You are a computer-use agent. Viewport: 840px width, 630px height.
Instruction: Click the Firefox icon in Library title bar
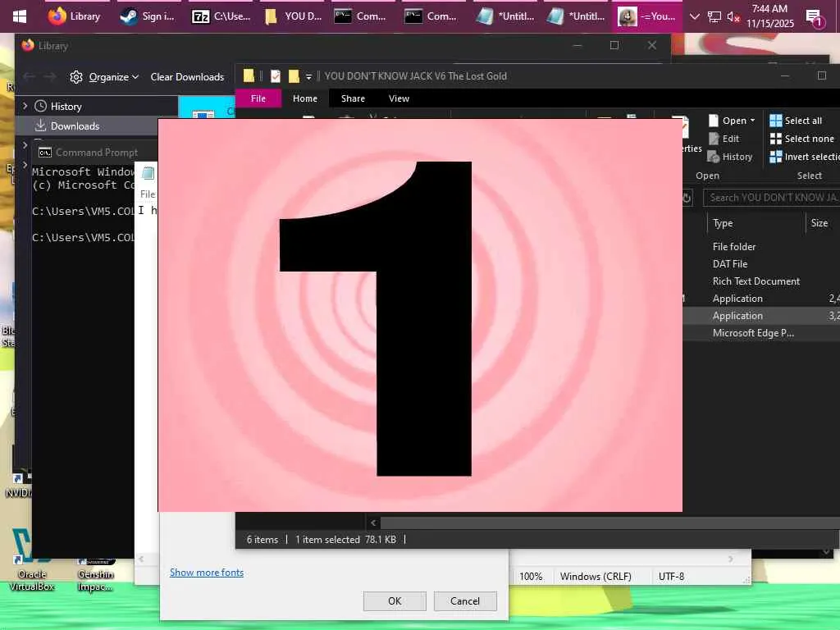(x=28, y=46)
